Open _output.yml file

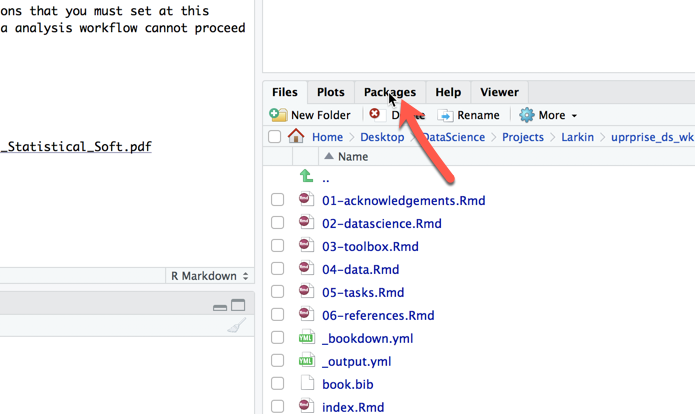coord(356,362)
